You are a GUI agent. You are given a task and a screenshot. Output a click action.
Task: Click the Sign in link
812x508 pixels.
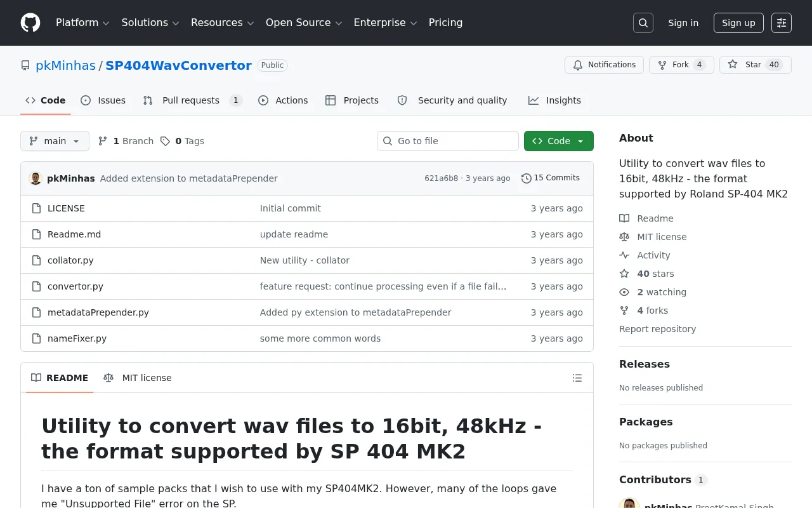(x=683, y=23)
